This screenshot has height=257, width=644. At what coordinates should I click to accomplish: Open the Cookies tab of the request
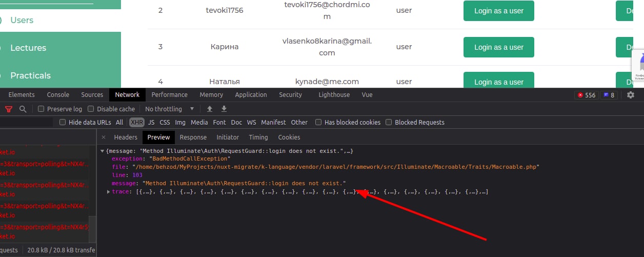point(289,137)
